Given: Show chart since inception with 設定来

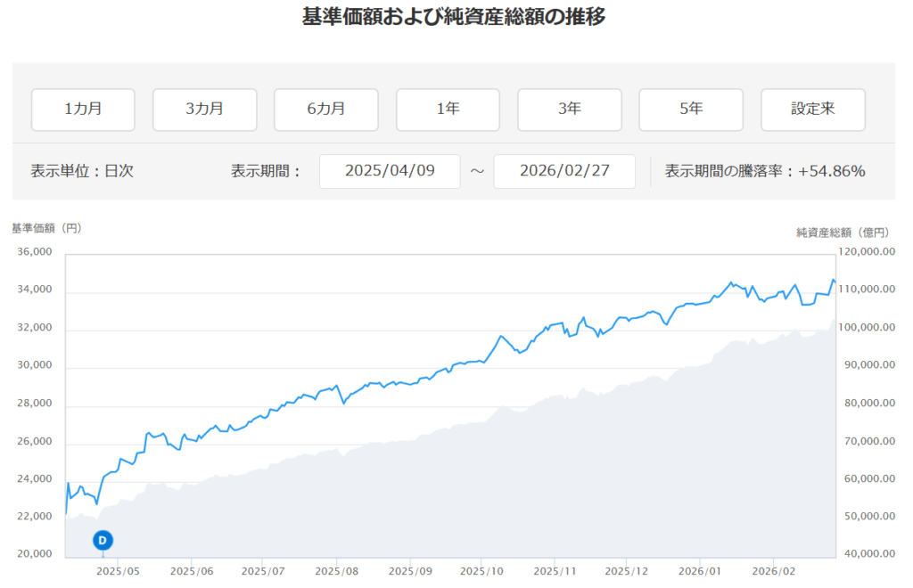Looking at the screenshot, I should tap(812, 110).
